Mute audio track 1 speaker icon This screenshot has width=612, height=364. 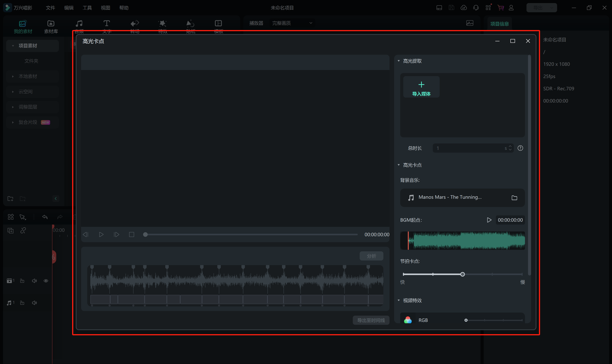[34, 303]
